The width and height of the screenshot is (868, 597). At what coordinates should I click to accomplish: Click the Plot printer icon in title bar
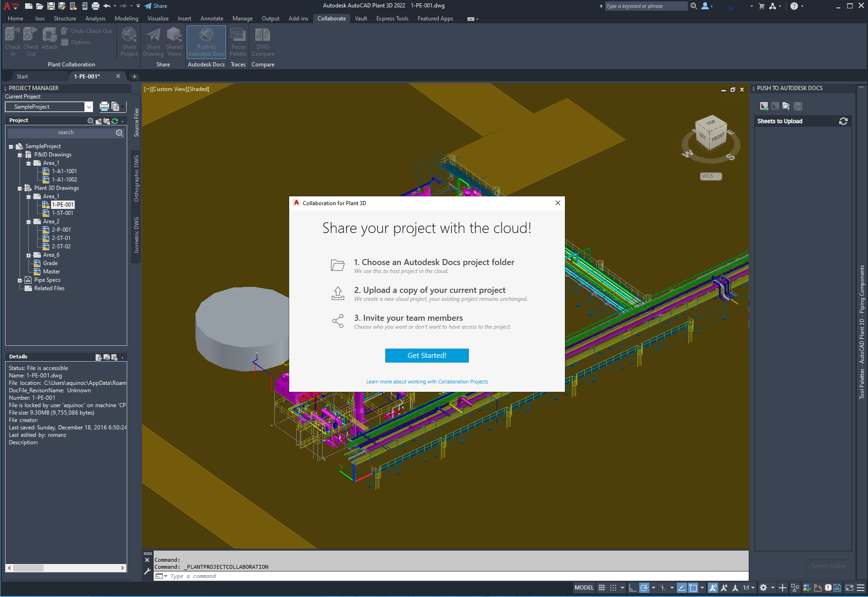click(96, 6)
